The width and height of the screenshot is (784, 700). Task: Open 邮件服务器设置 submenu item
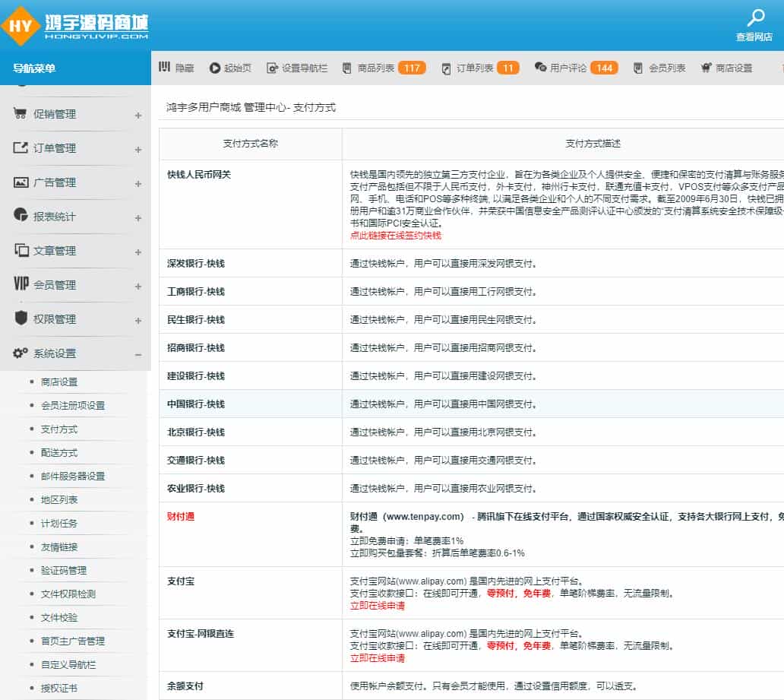click(73, 476)
